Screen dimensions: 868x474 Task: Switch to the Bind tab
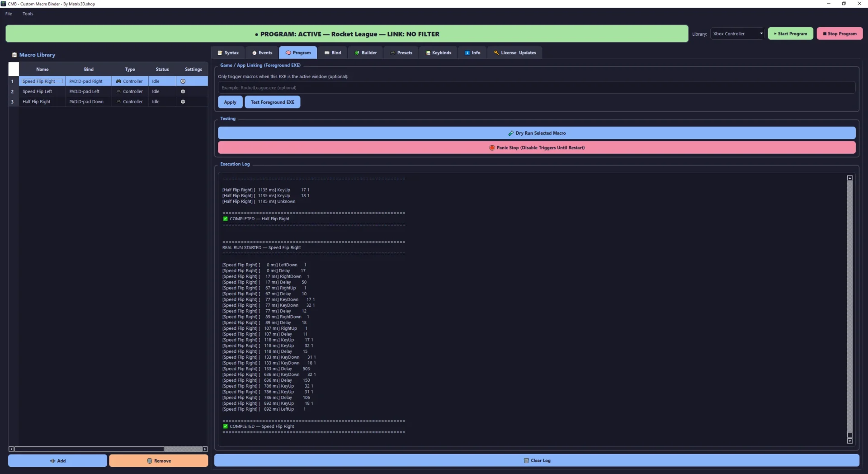click(332, 52)
